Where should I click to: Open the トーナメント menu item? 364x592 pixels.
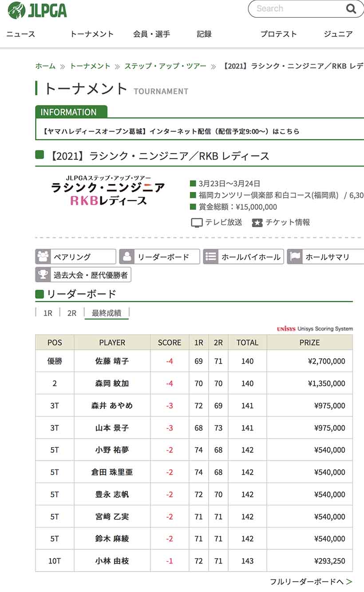click(x=92, y=34)
